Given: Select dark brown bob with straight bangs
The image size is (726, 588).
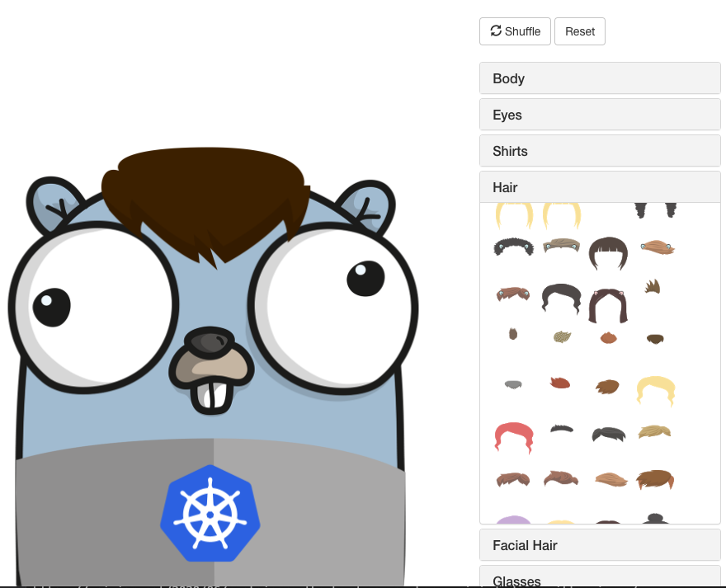Looking at the screenshot, I should [x=608, y=253].
